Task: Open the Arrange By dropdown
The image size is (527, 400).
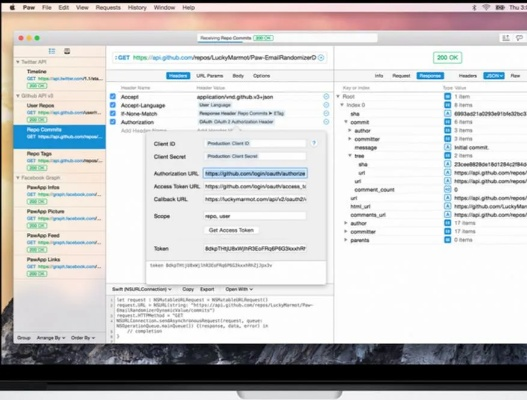Action: click(x=51, y=338)
